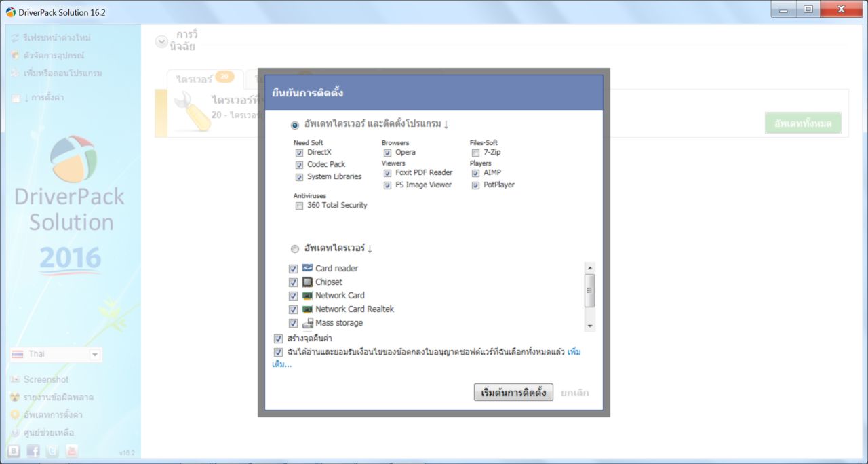This screenshot has width=868, height=464.
Task: Click the 'Viewers' heading text
Action: 393,163
